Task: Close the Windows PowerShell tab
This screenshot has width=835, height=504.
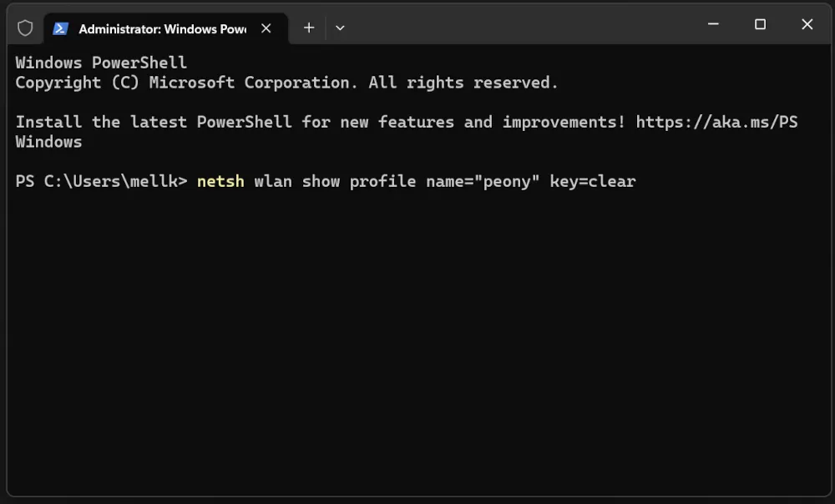Action: coord(266,28)
